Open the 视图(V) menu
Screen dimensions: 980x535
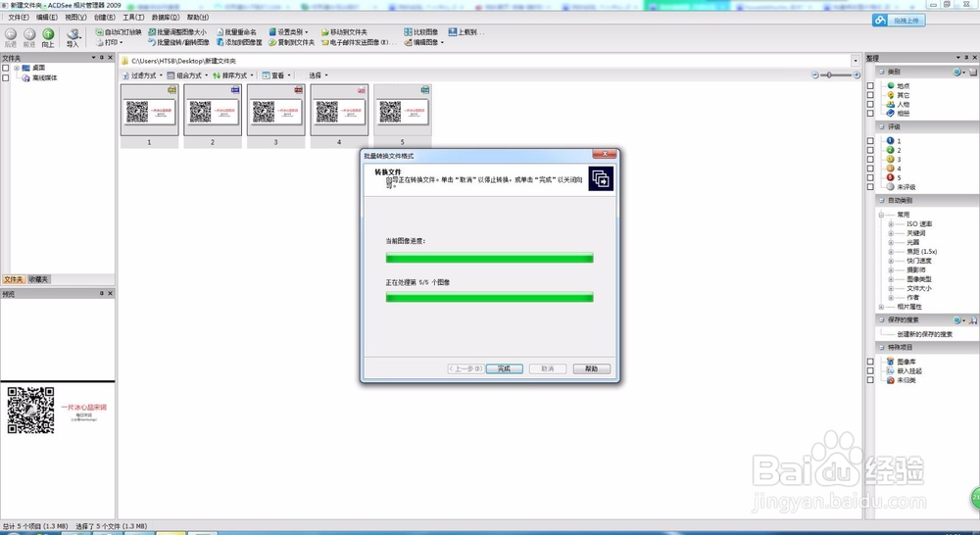point(75,18)
